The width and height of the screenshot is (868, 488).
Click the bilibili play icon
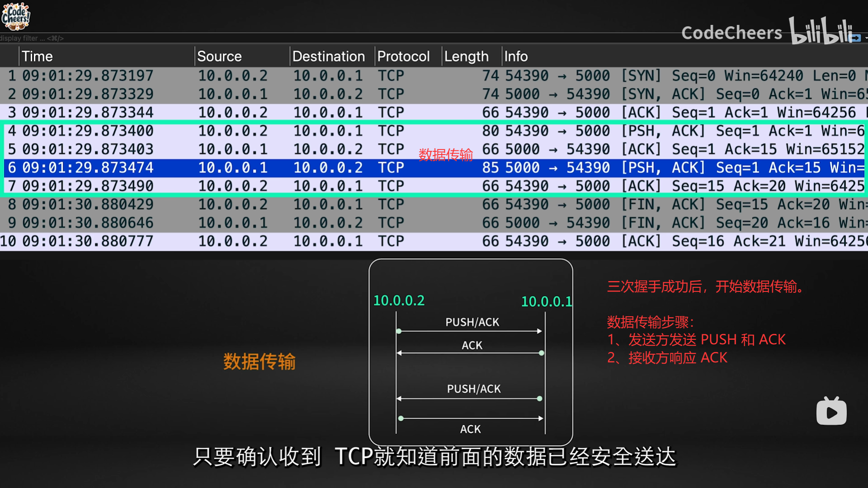tap(831, 412)
